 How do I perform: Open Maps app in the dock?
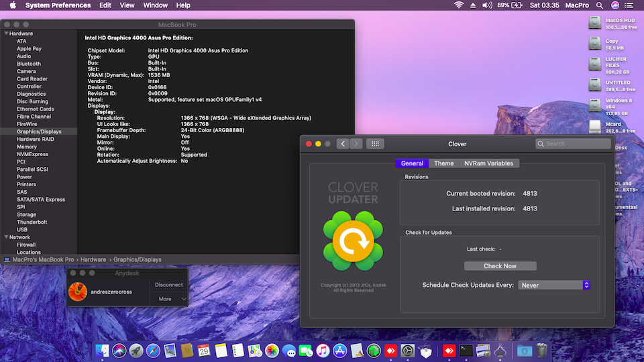click(255, 351)
